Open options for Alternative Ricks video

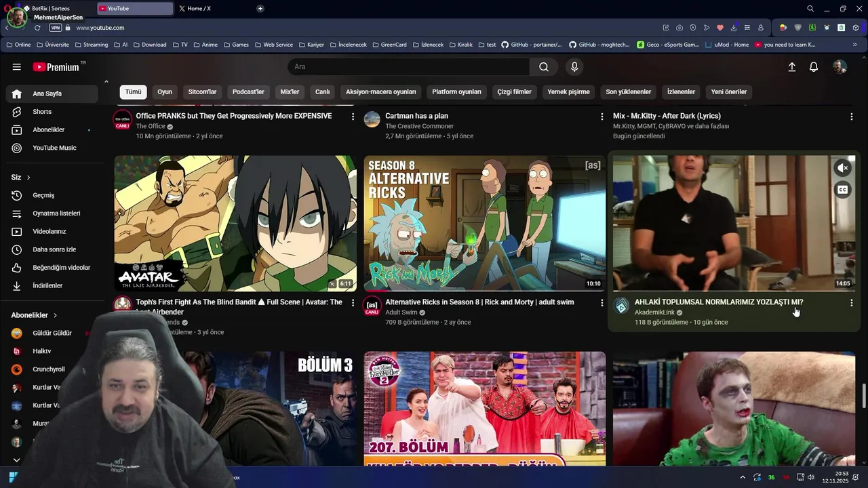pos(601,303)
